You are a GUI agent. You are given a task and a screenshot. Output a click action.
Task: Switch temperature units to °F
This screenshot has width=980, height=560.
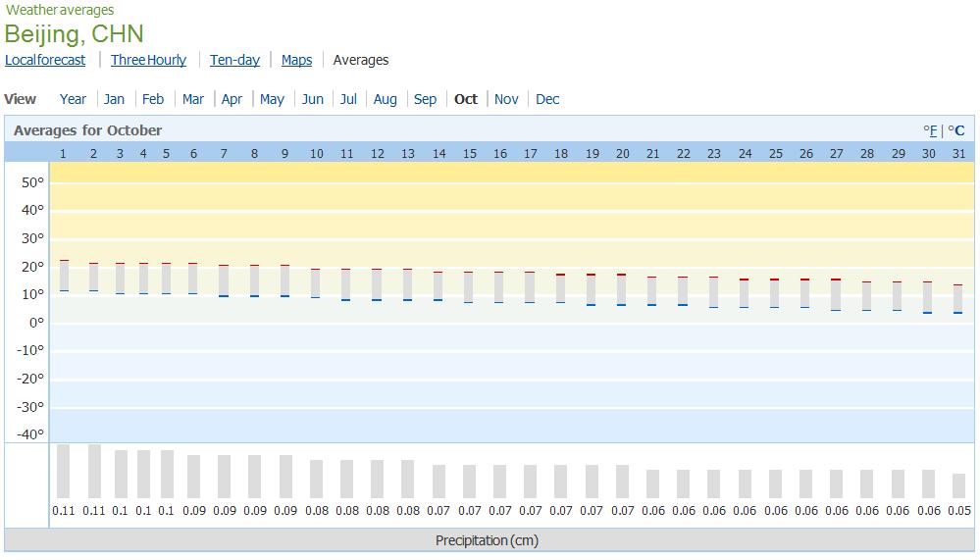click(x=930, y=130)
